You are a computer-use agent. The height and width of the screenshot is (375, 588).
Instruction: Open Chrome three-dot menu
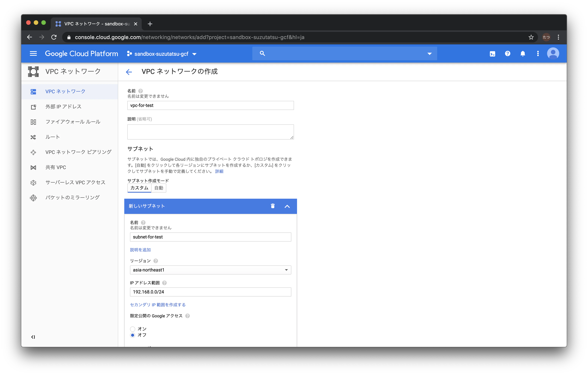tap(558, 37)
